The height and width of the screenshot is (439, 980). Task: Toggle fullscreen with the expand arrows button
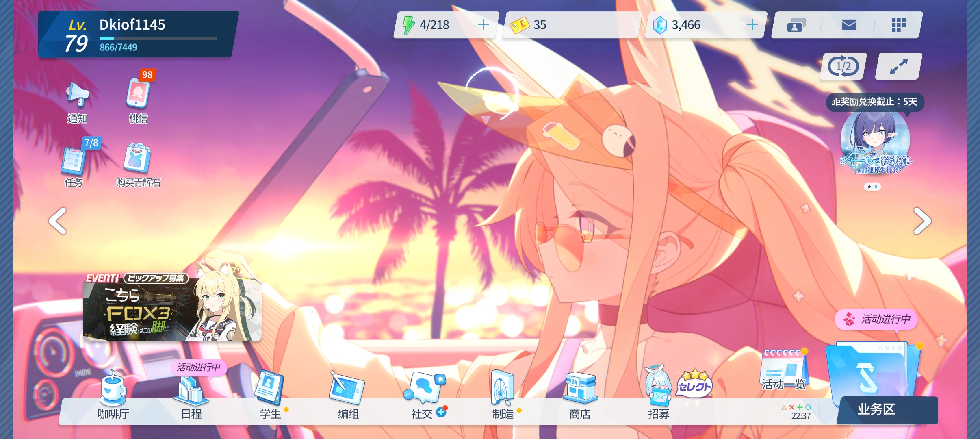tap(898, 66)
